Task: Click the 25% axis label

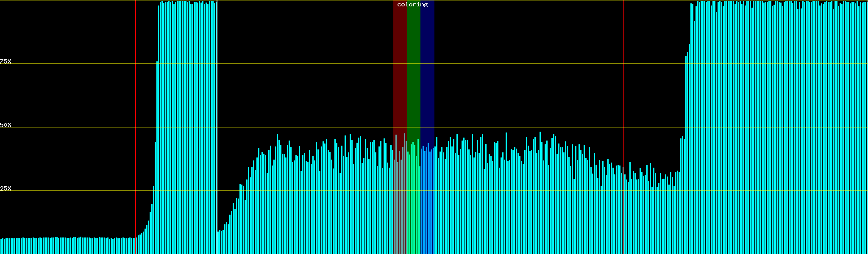Action: pyautogui.click(x=6, y=188)
